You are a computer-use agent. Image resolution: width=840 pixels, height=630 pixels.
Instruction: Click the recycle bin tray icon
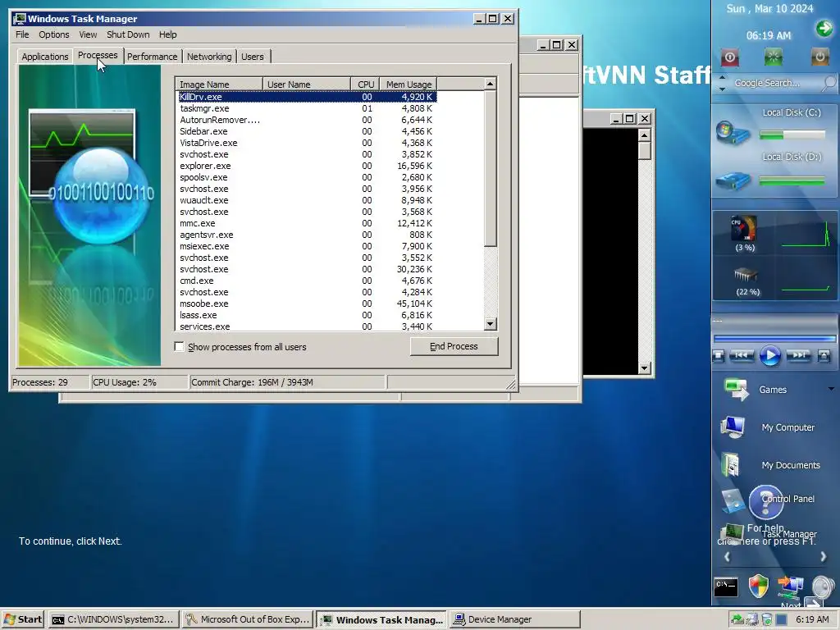(x=767, y=619)
